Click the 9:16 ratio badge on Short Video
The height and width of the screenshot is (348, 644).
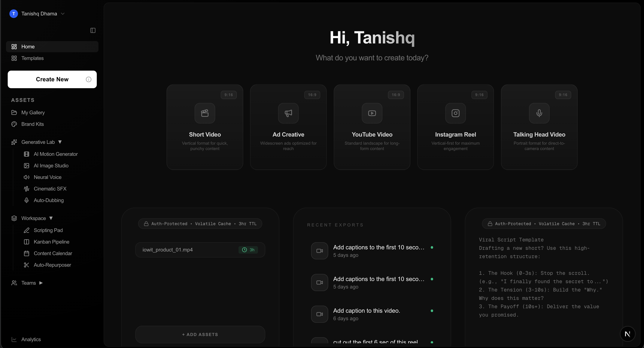click(228, 95)
